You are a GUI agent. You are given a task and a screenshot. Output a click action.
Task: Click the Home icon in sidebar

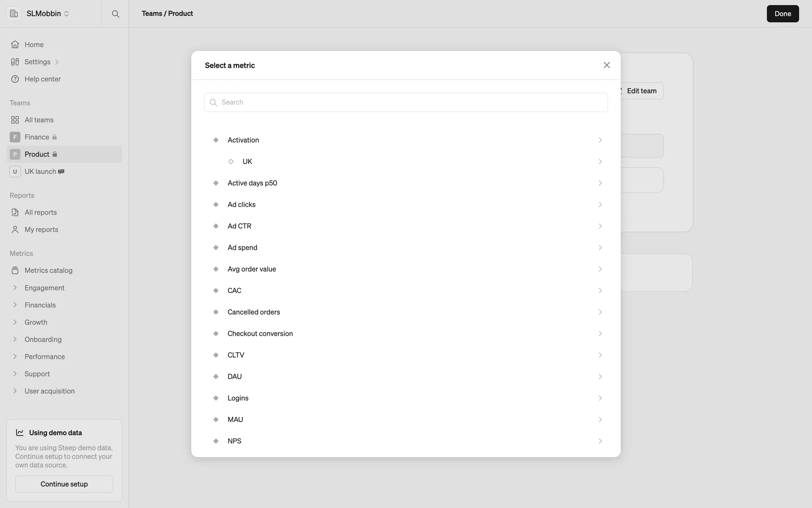[15, 44]
